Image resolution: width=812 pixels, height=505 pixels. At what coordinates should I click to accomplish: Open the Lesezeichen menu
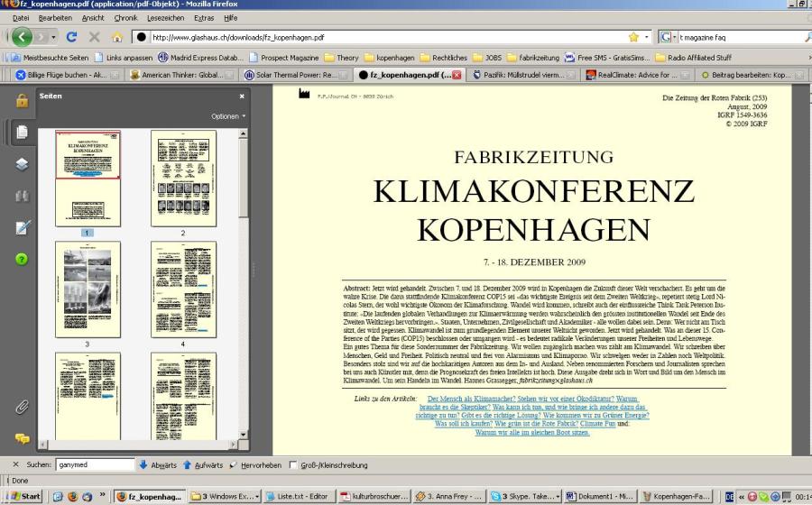click(x=165, y=18)
